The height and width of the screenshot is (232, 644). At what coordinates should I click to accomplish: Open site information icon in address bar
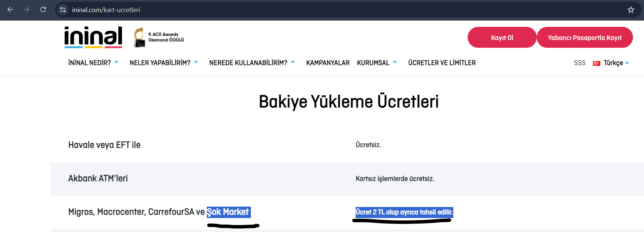coord(63,10)
